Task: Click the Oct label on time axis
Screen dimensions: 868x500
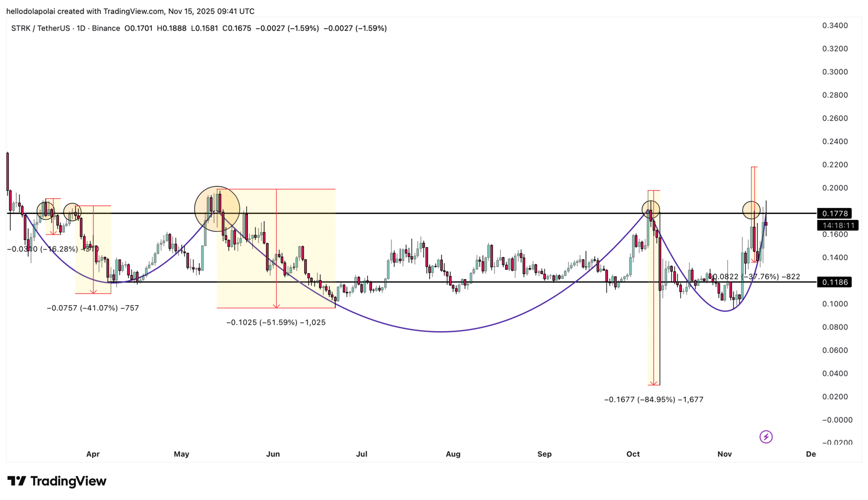Action: (x=633, y=454)
